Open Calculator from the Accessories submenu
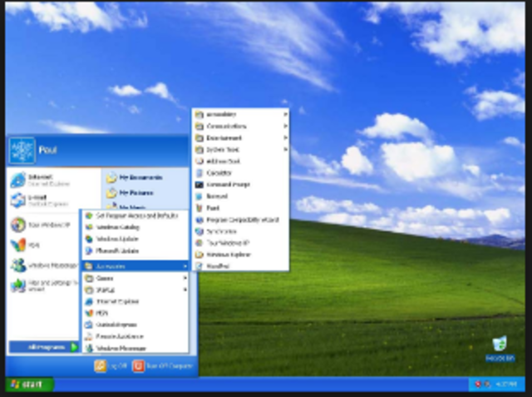Image resolution: width=532 pixels, height=397 pixels. [x=240, y=173]
